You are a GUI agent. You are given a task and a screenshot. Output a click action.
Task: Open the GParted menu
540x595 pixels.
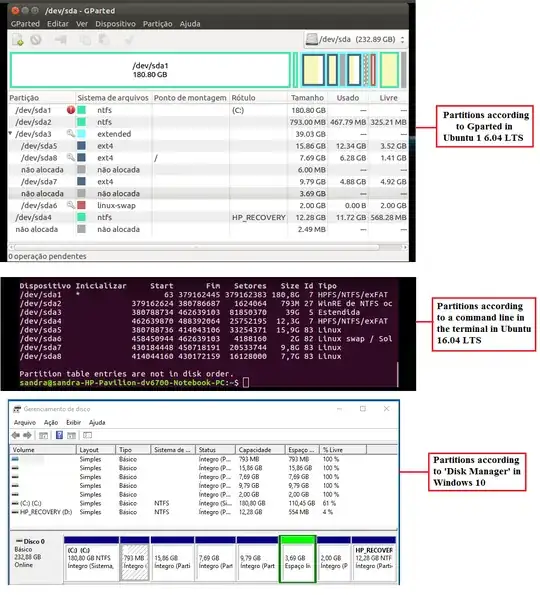25,24
